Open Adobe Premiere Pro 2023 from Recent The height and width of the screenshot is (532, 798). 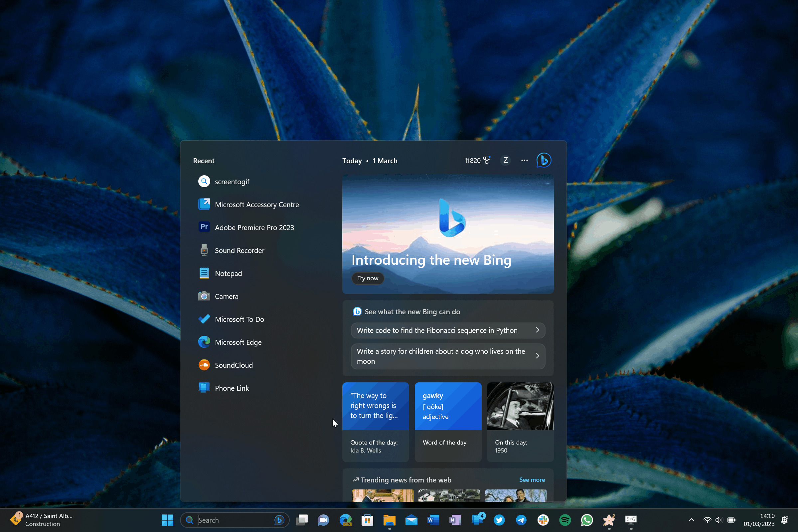(x=254, y=227)
